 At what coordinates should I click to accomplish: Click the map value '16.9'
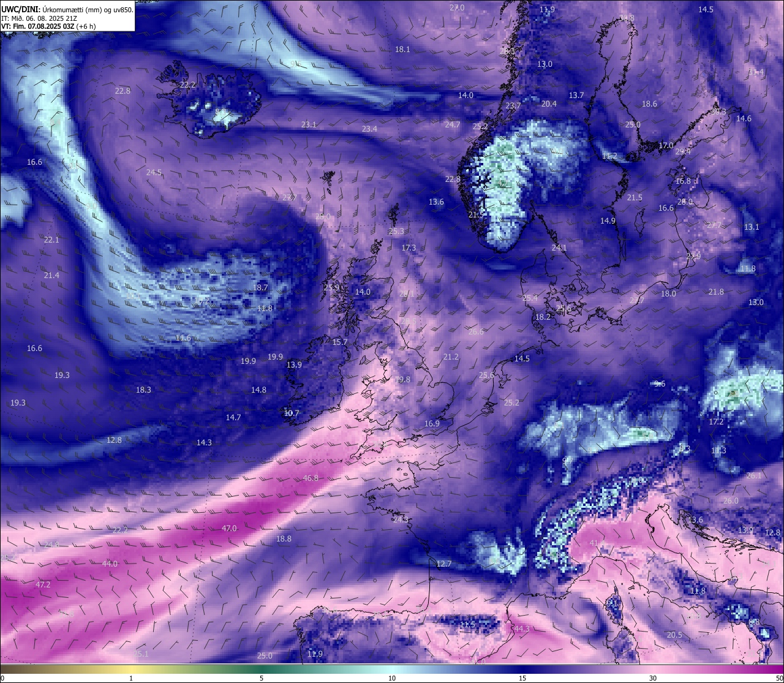click(x=432, y=424)
